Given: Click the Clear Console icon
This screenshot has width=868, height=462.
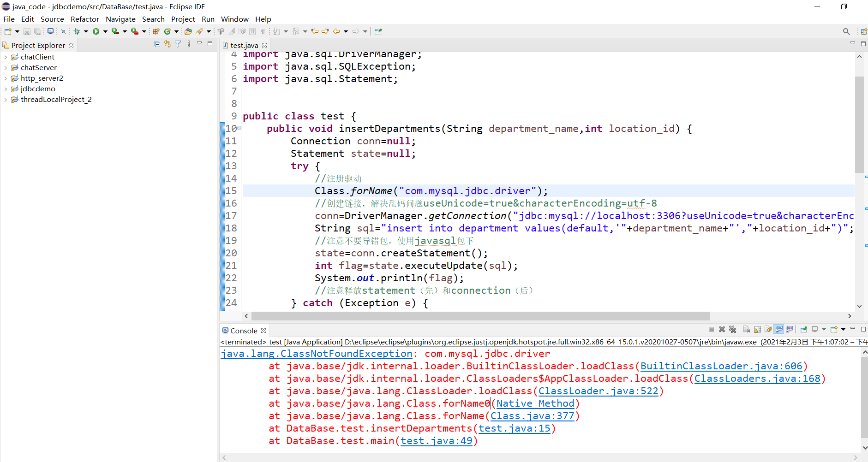Looking at the screenshot, I should click(x=747, y=329).
